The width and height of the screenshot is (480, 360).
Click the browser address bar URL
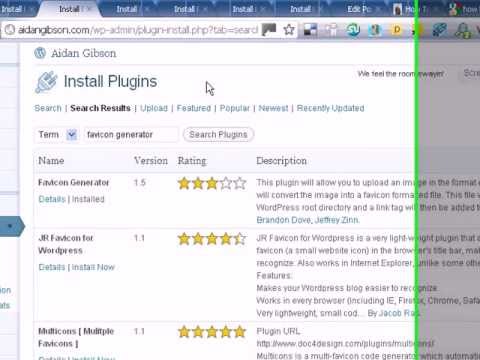tap(138, 30)
